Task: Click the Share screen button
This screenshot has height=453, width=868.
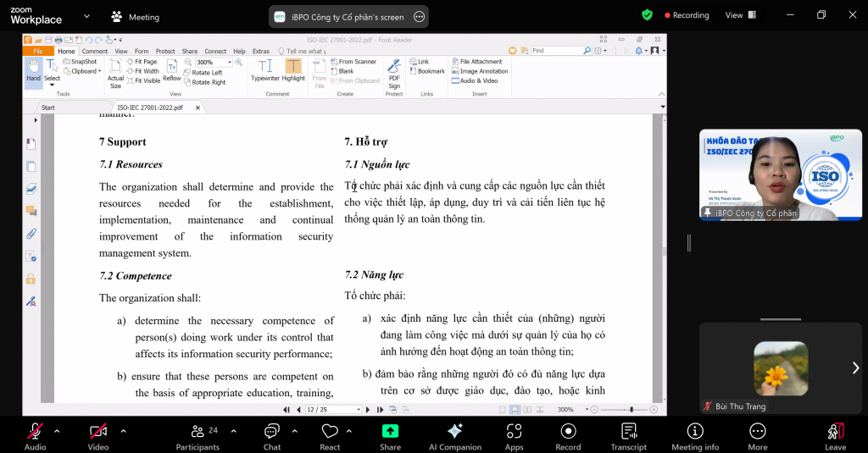Action: [x=390, y=435]
